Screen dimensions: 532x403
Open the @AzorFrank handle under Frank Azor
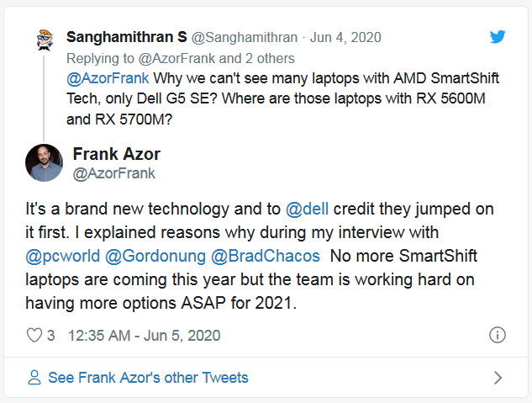click(114, 173)
